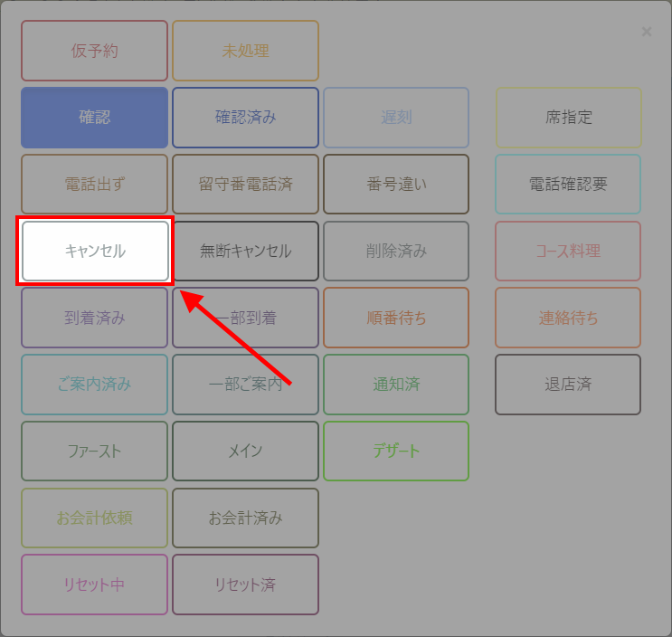The height and width of the screenshot is (637, 672).
Task: Select 無断キャンセル status
Action: pos(245,251)
